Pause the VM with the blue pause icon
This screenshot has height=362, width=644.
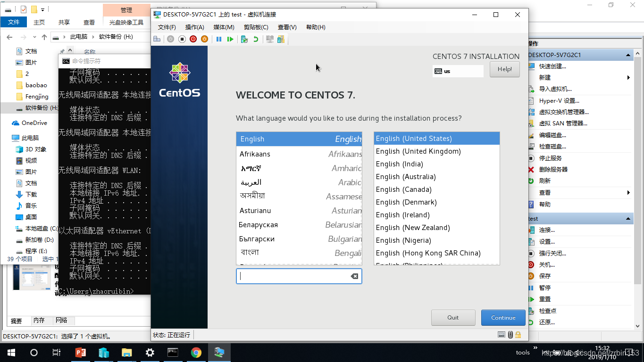[219, 39]
